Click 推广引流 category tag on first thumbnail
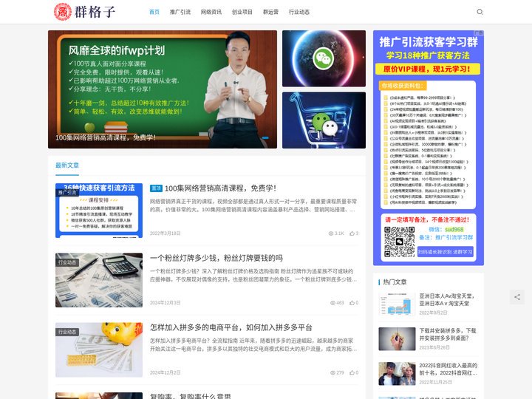532x399 pixels. tap(67, 192)
